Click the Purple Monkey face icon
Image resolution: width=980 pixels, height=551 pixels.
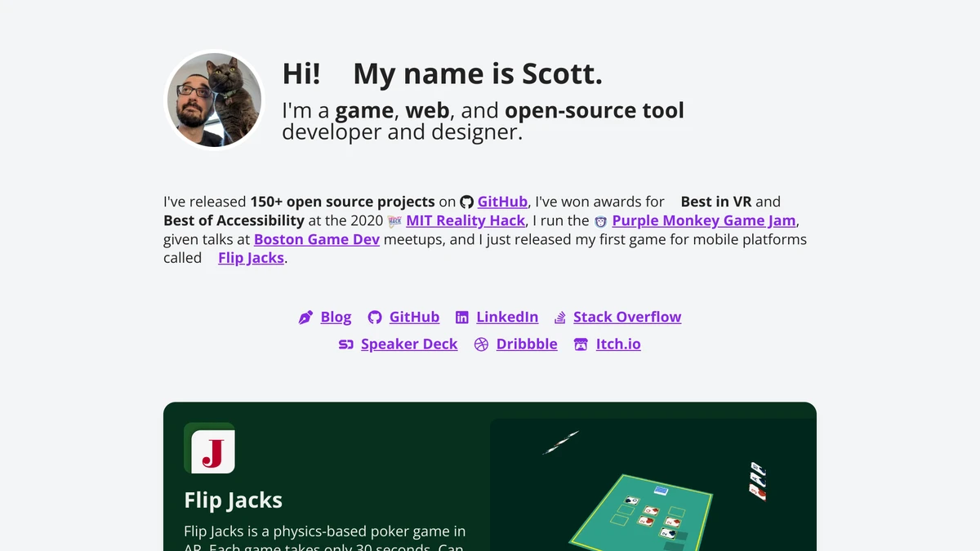coord(601,221)
